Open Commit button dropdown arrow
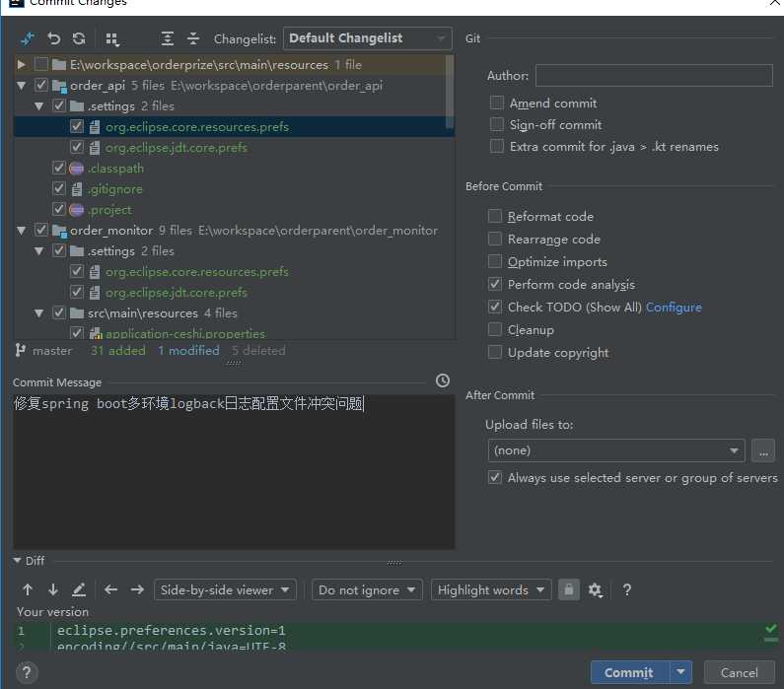Image resolution: width=784 pixels, height=689 pixels. [x=681, y=672]
